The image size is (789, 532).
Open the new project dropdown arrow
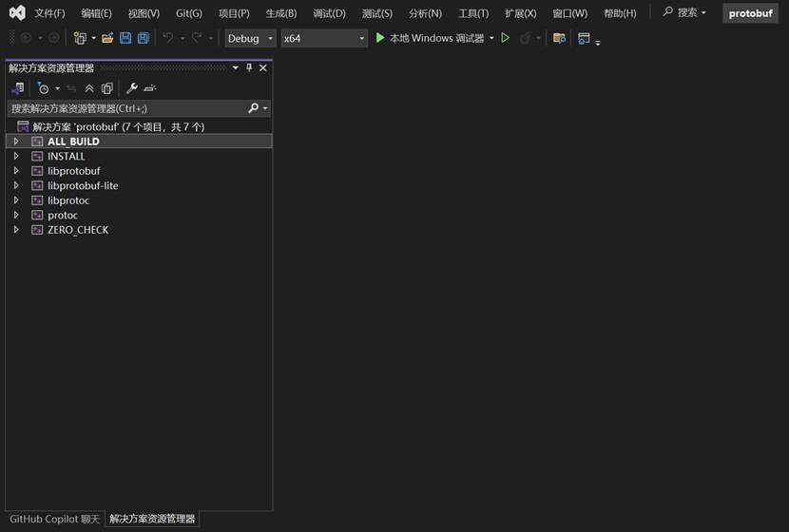pos(93,38)
